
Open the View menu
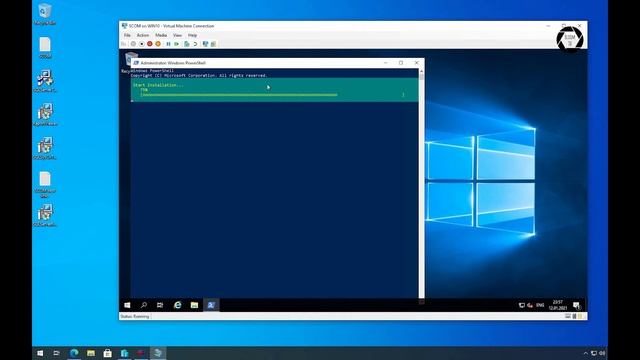(178, 36)
